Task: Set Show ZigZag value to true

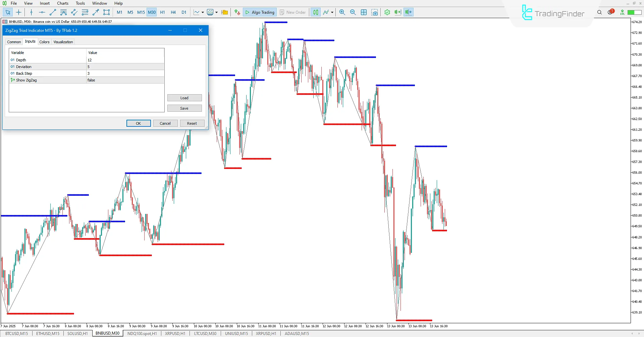Action: click(125, 80)
